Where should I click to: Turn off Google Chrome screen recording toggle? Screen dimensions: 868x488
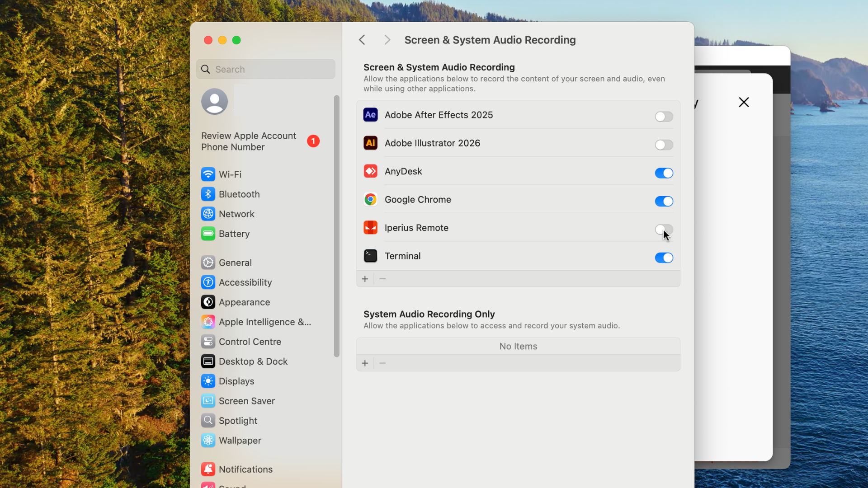pos(664,201)
